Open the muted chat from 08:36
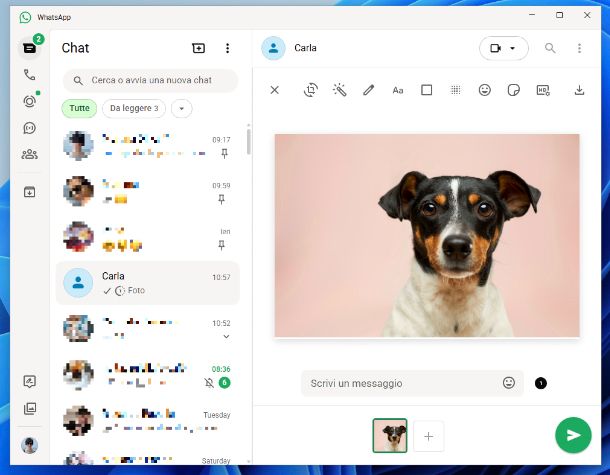 click(148, 375)
